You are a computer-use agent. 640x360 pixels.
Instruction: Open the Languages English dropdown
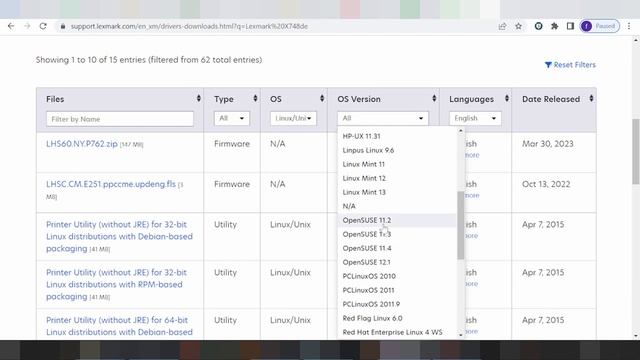coord(475,118)
